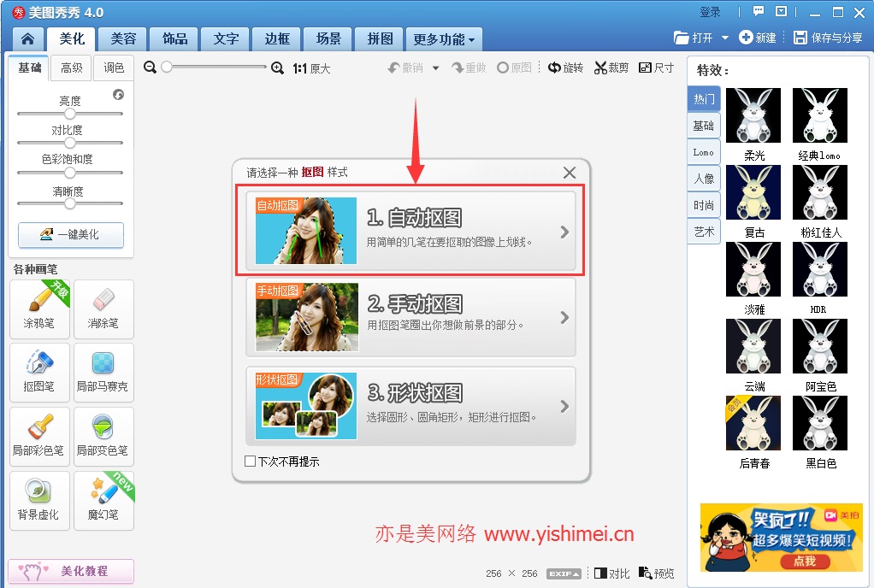
Task: Click the 裁剪 crop scissors tool
Action: 611,68
